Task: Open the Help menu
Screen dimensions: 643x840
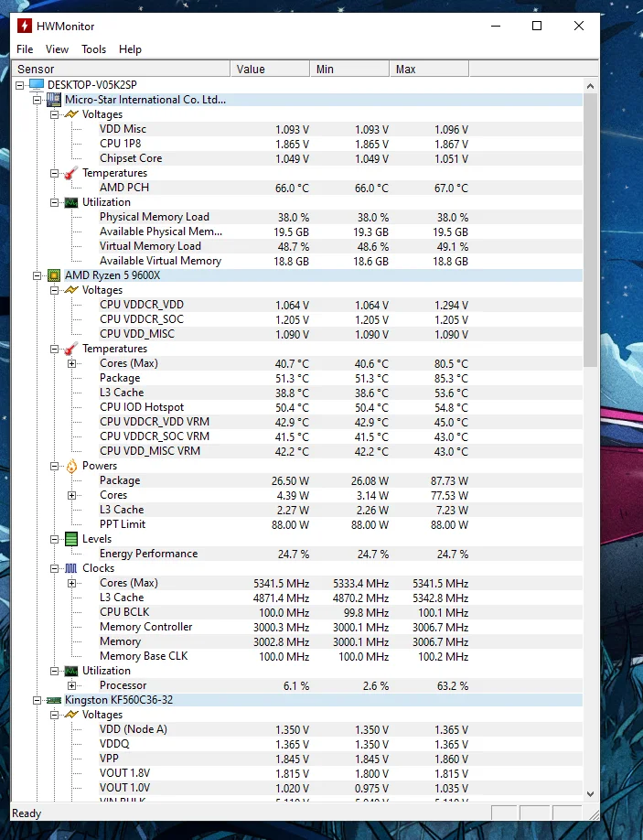Action: pos(130,49)
